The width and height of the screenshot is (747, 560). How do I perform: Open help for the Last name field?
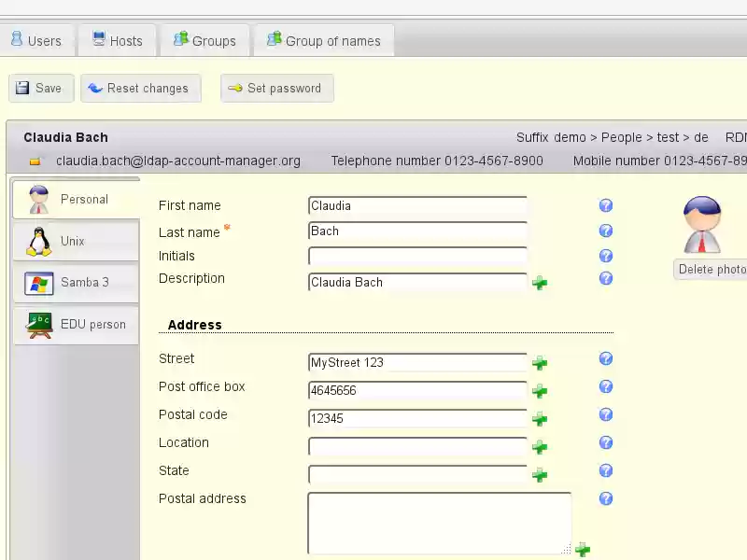pos(606,230)
